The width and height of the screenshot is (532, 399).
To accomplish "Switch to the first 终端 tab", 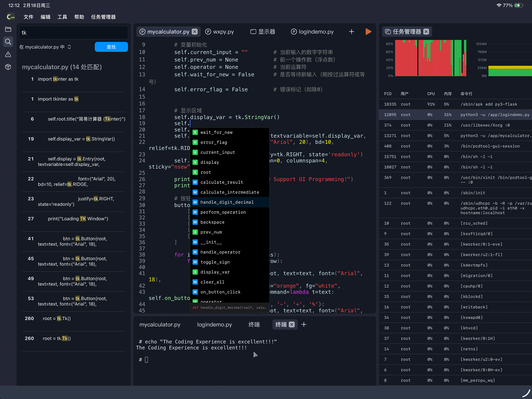I will (x=254, y=324).
